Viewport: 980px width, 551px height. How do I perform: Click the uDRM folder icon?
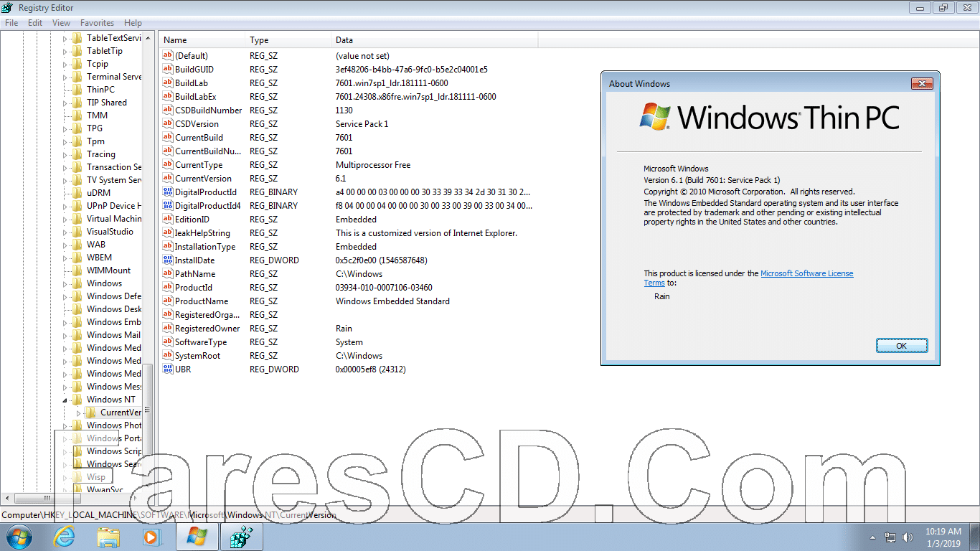click(x=77, y=193)
